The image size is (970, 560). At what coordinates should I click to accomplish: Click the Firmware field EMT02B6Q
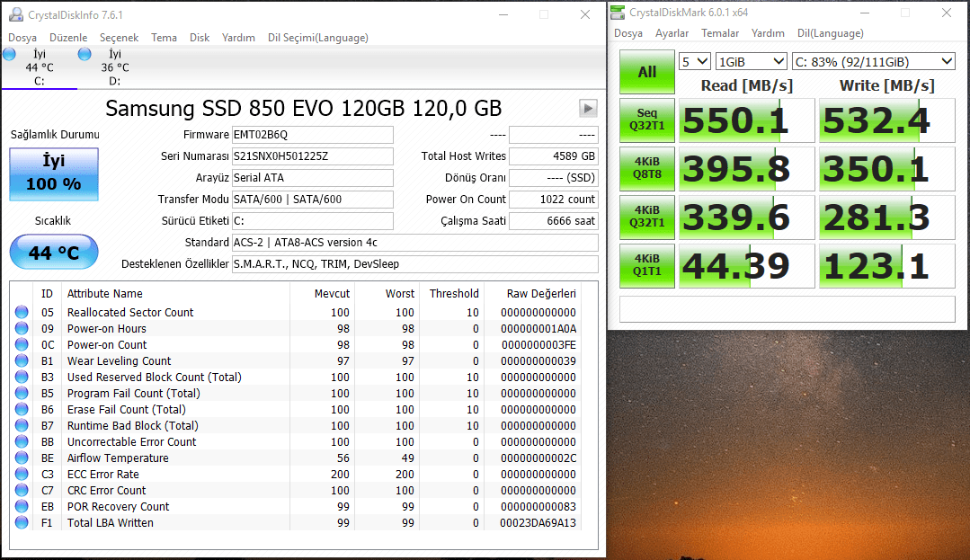tap(313, 134)
